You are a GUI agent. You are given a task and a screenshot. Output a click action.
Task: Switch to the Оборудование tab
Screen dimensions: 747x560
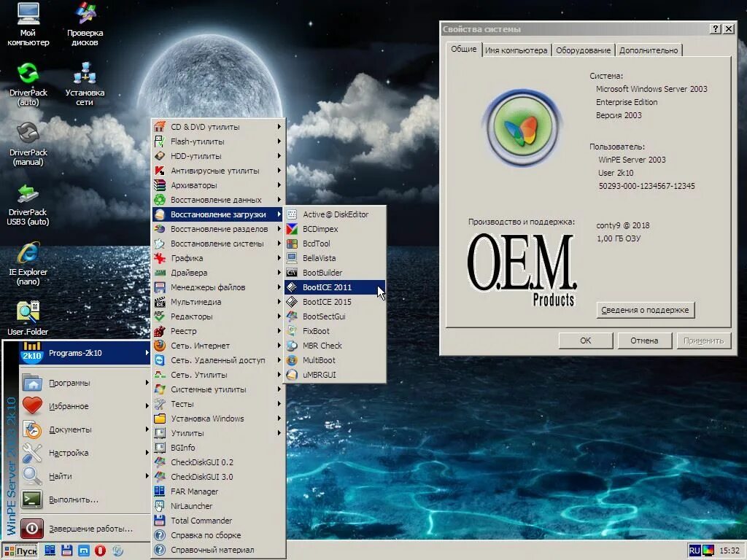pos(584,50)
